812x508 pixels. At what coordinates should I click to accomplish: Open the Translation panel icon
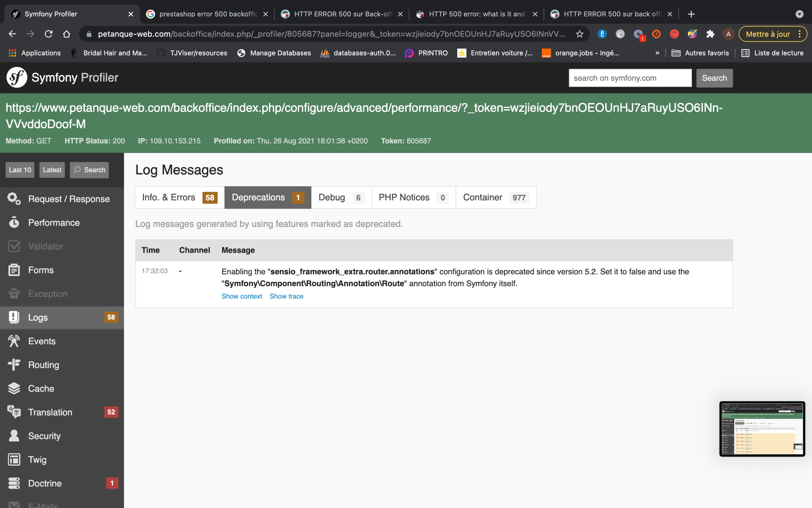14,412
